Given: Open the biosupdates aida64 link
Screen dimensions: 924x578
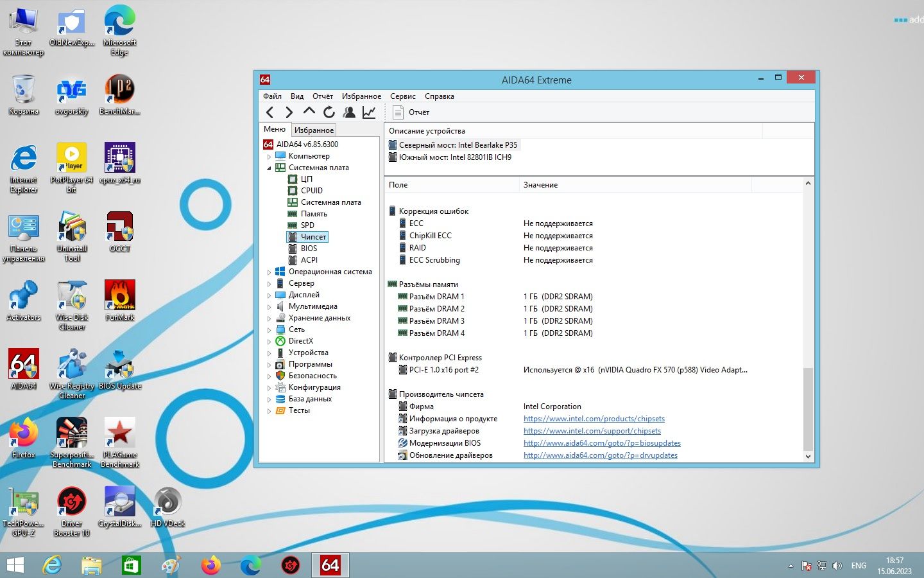Looking at the screenshot, I should [602, 443].
